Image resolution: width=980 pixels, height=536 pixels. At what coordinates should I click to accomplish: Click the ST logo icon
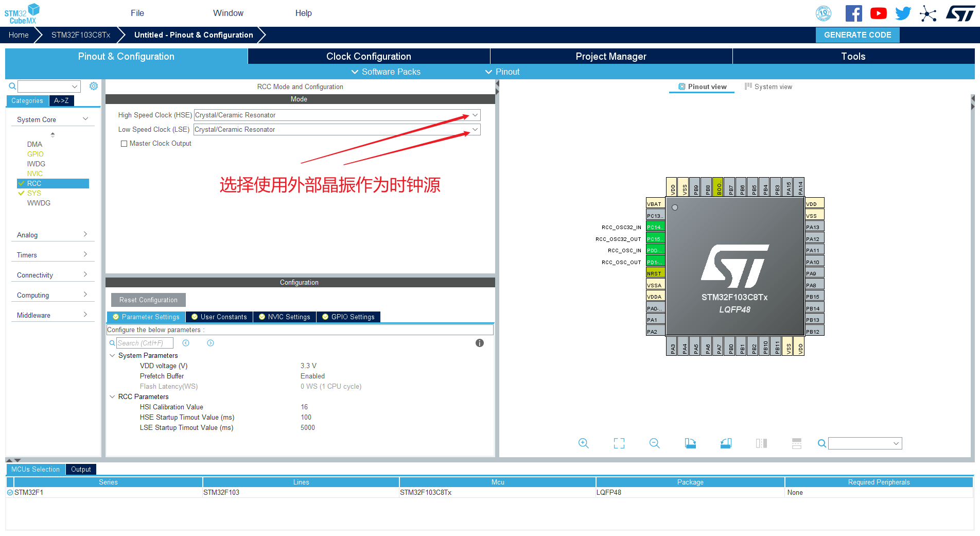click(960, 13)
